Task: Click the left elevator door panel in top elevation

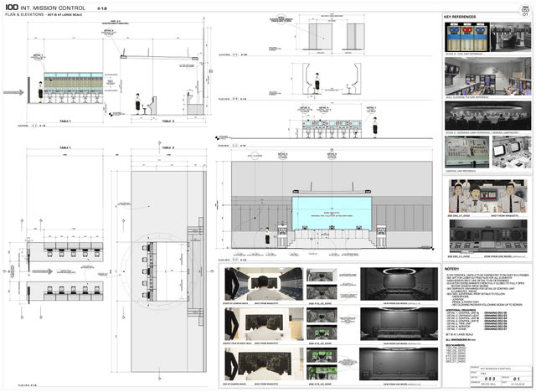Action: coord(320,36)
